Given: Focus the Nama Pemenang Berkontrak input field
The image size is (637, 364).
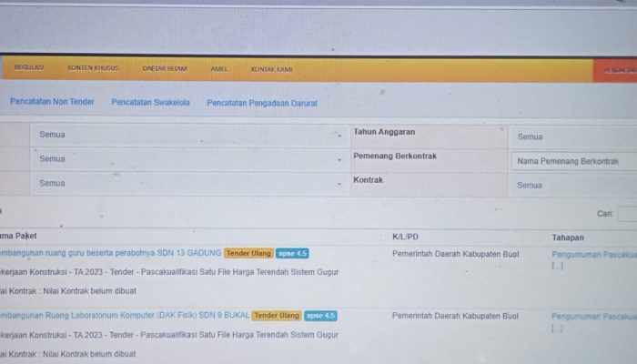Looking at the screenshot, I should 574,161.
